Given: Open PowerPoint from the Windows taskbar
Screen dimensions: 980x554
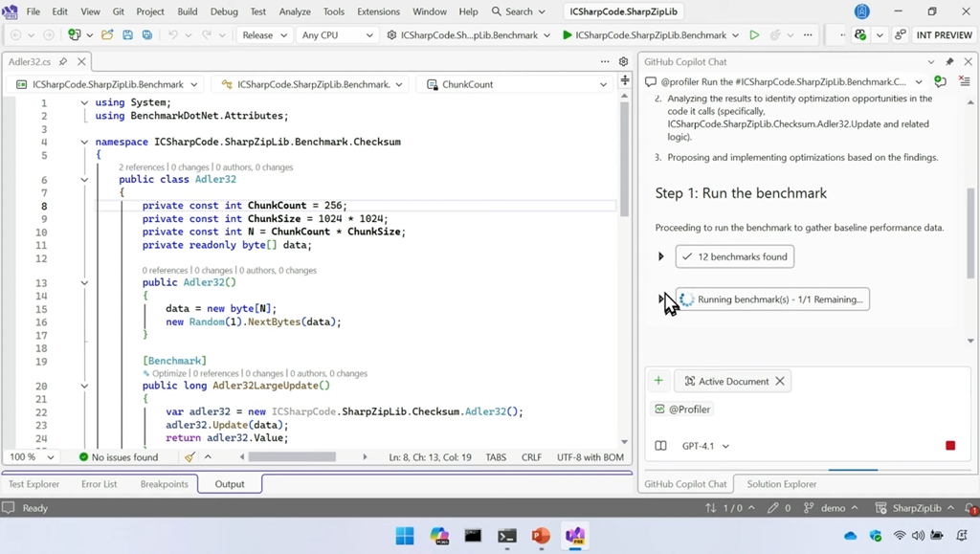Looking at the screenshot, I should point(541,536).
